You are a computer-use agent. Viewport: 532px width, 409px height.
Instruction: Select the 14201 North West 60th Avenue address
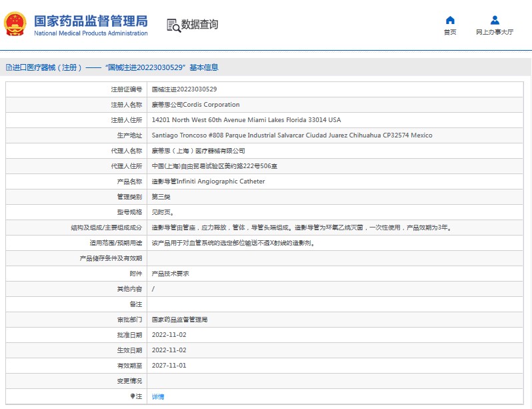(x=246, y=120)
